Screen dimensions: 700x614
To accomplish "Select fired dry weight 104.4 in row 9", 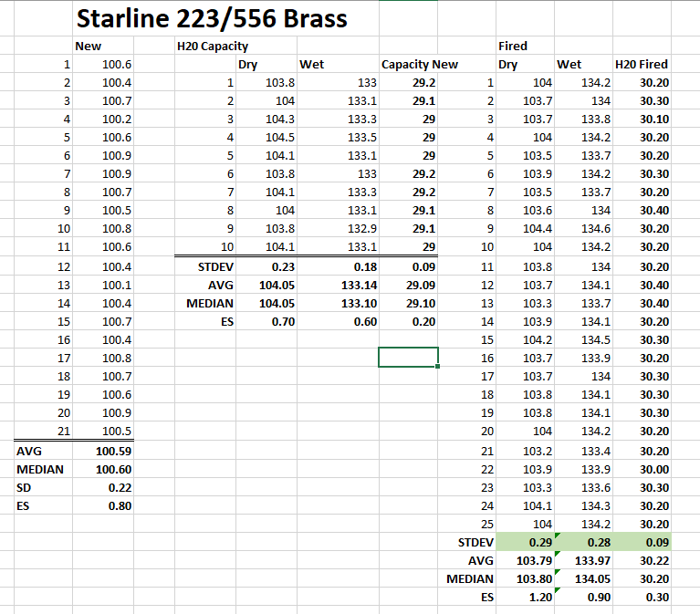I will tap(525, 228).
